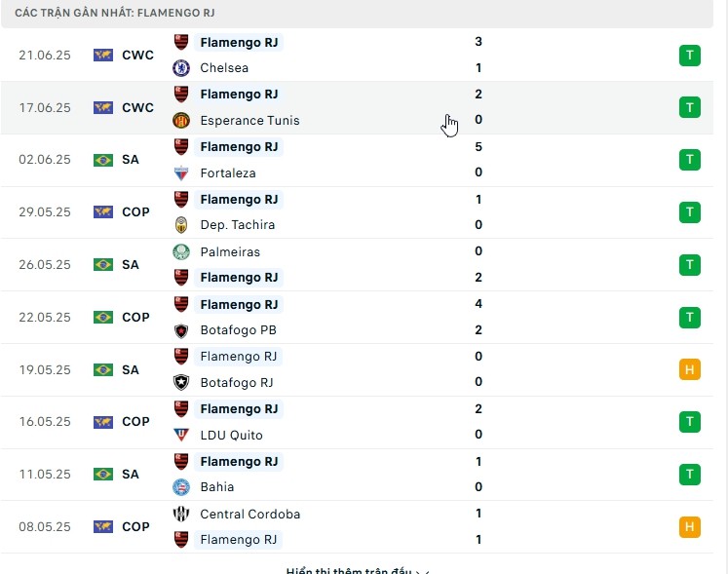Click the LDU Quito team crest
The height and width of the screenshot is (574, 728).
coord(180,435)
